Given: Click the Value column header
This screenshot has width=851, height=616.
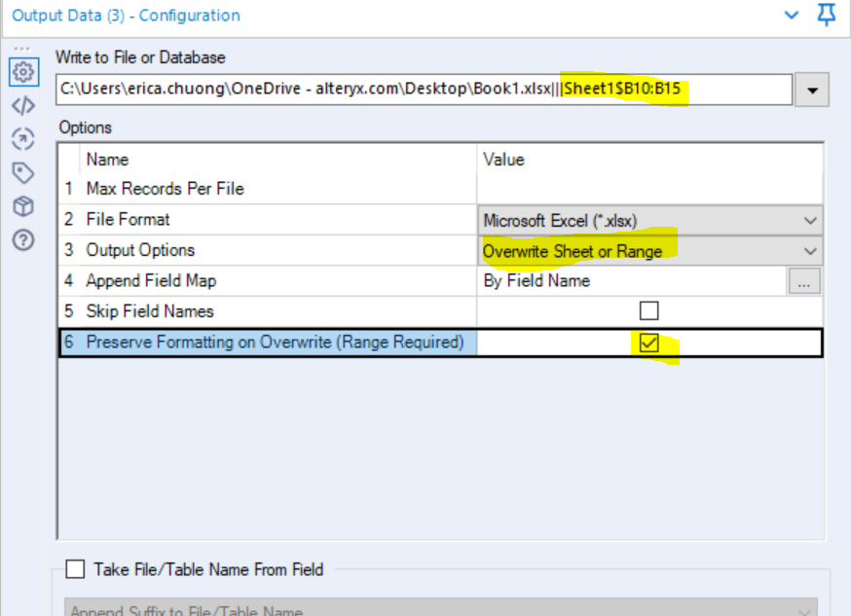Looking at the screenshot, I should 503,160.
